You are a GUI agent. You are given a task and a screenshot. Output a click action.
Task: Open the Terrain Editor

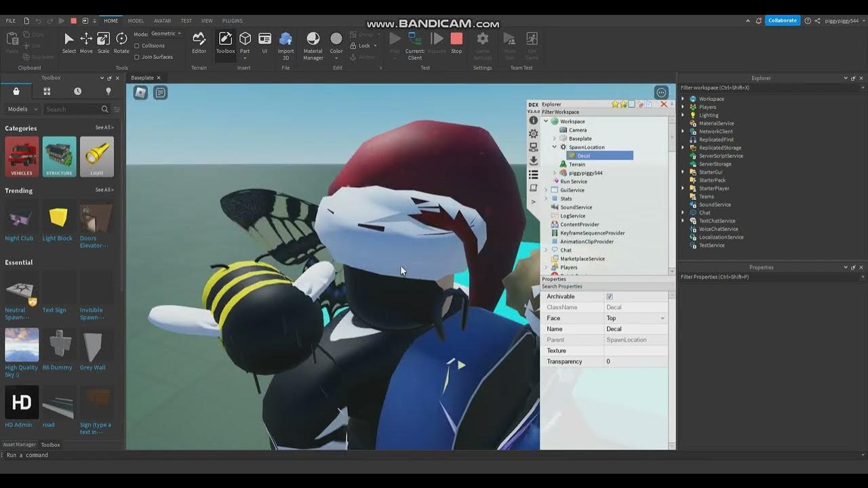coord(199,42)
